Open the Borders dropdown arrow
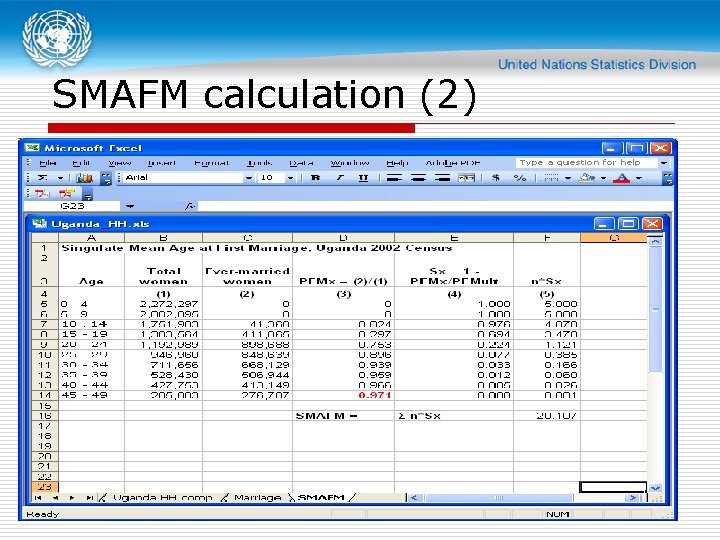This screenshot has width=720, height=540. pos(568,178)
